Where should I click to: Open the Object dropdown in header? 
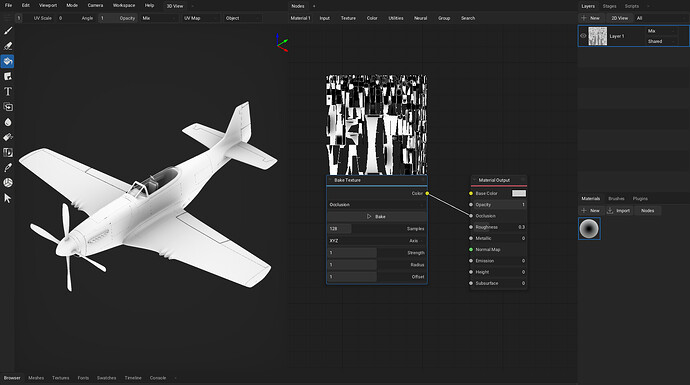[242, 18]
